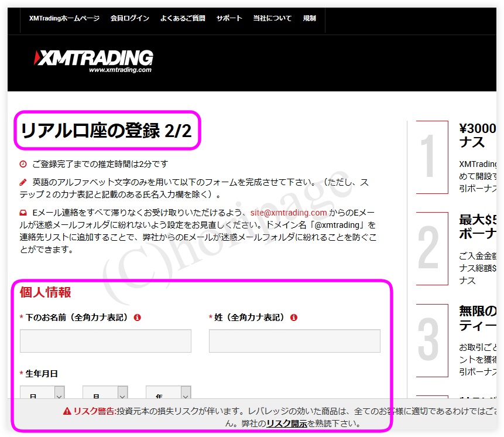Open the birth year (年) dropdown
Image resolution: width=504 pixels, height=437 pixels.
click(x=169, y=393)
